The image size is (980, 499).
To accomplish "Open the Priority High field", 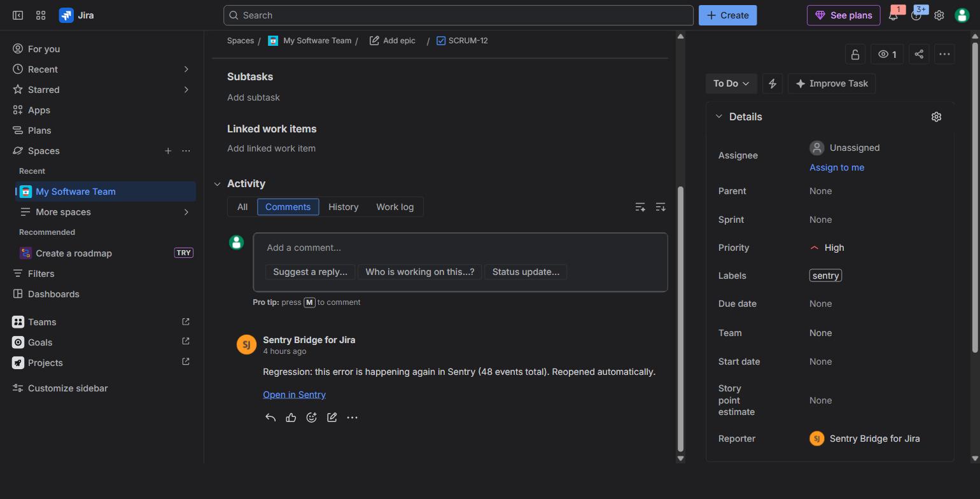I will coord(827,248).
